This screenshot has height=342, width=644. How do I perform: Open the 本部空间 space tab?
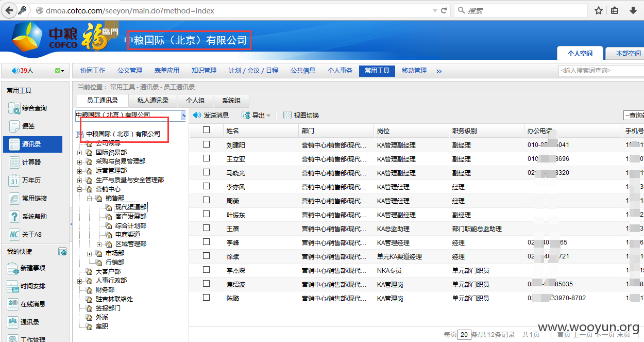pos(625,53)
